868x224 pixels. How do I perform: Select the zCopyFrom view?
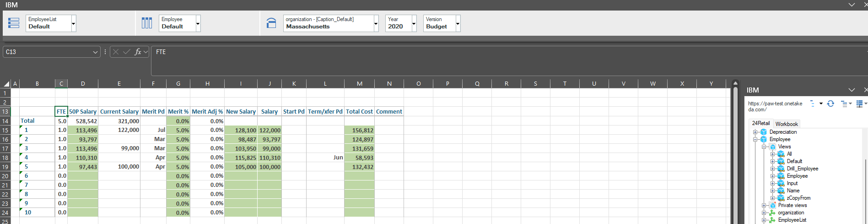point(798,198)
